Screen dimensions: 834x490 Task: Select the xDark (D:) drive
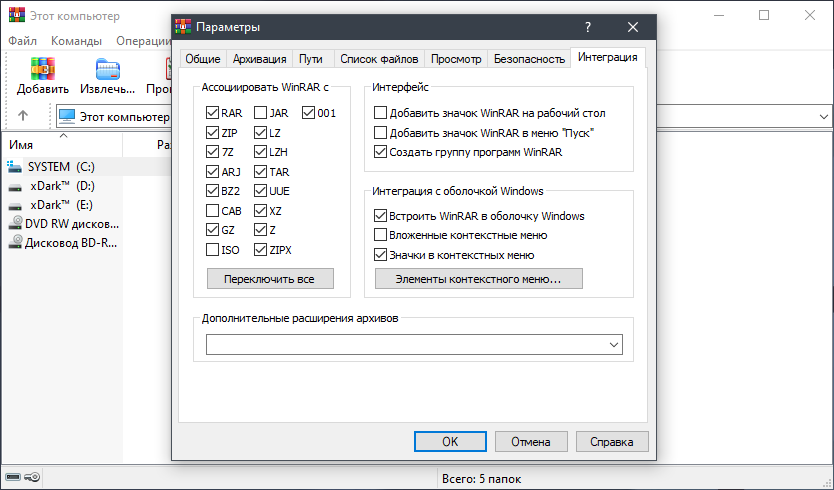pos(62,186)
